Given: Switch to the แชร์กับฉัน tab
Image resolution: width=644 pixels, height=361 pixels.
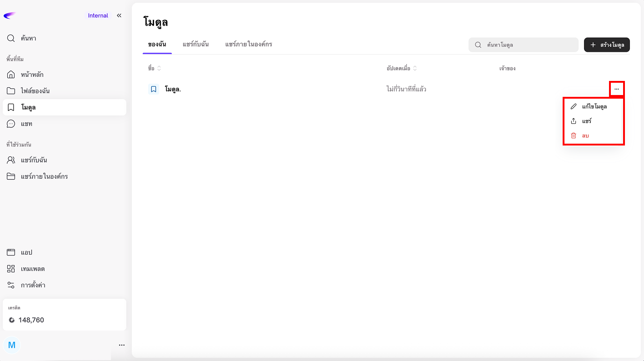Looking at the screenshot, I should tap(195, 44).
